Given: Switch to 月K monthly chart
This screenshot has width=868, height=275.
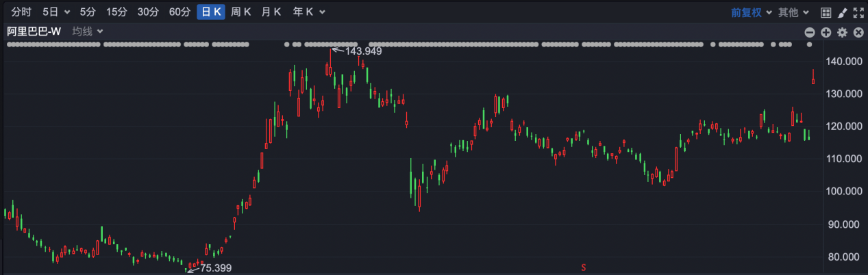Looking at the screenshot, I should tap(271, 12).
